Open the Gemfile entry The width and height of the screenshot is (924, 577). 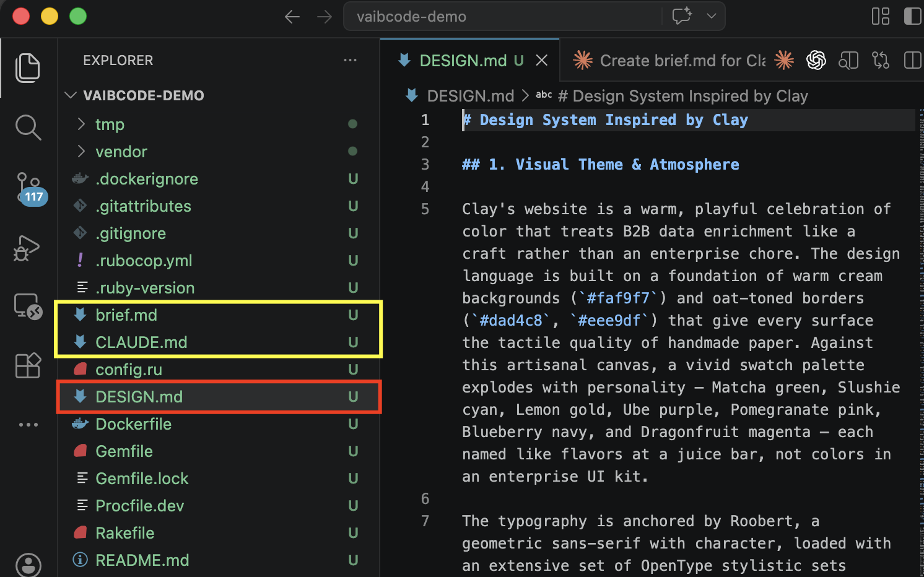point(218,451)
